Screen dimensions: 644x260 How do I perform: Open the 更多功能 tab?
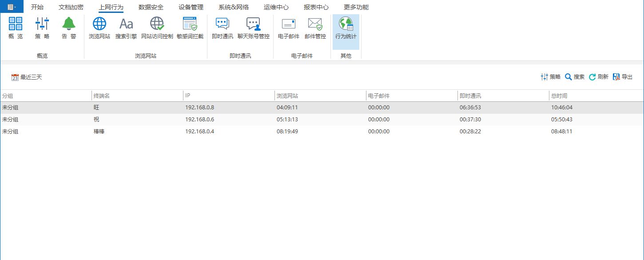pyautogui.click(x=356, y=7)
